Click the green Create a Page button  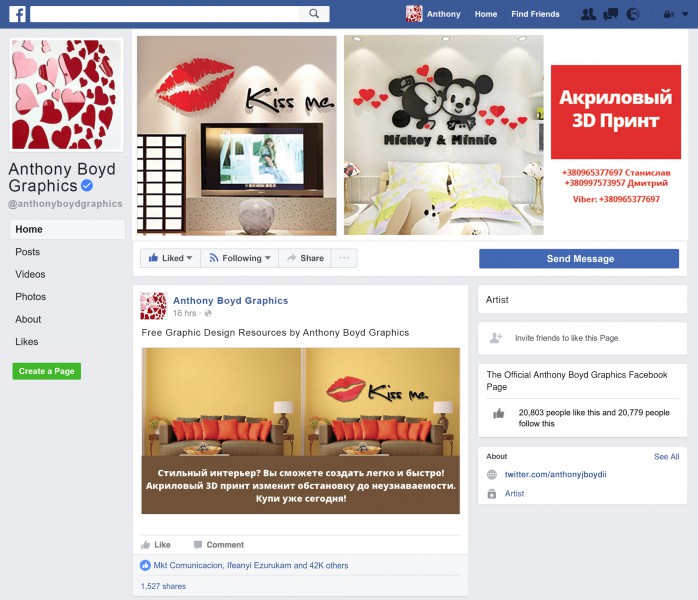tap(47, 371)
